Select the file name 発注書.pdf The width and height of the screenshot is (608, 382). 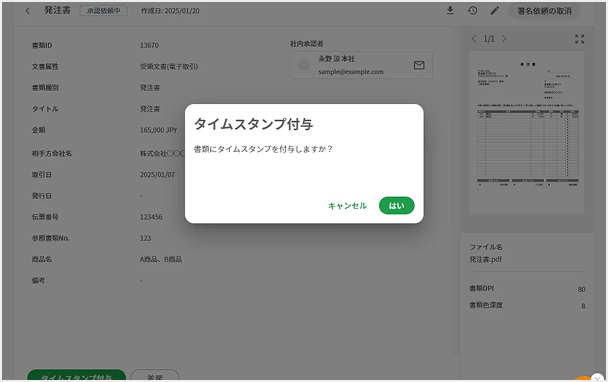485,259
